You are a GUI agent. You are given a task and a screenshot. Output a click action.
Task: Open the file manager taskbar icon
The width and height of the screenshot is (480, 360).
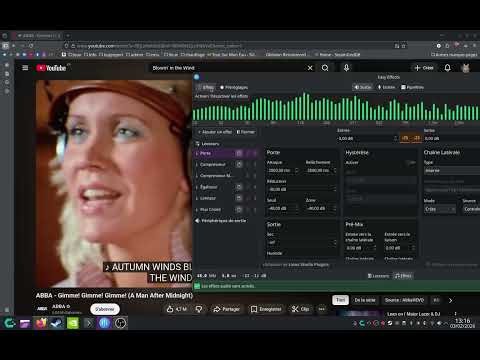coord(25,323)
